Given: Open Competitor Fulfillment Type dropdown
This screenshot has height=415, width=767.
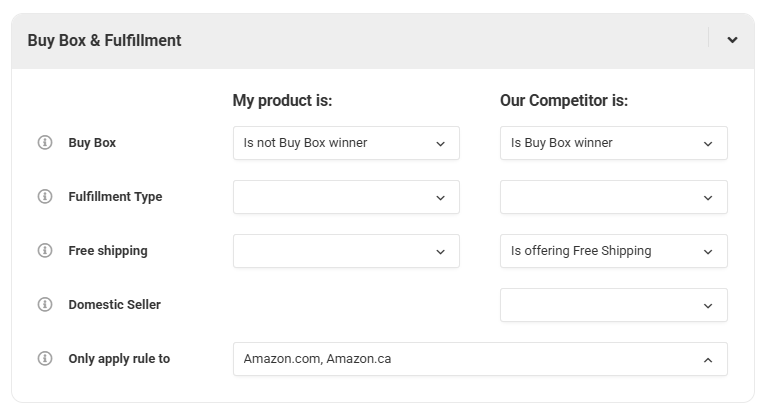Looking at the screenshot, I should pos(612,197).
